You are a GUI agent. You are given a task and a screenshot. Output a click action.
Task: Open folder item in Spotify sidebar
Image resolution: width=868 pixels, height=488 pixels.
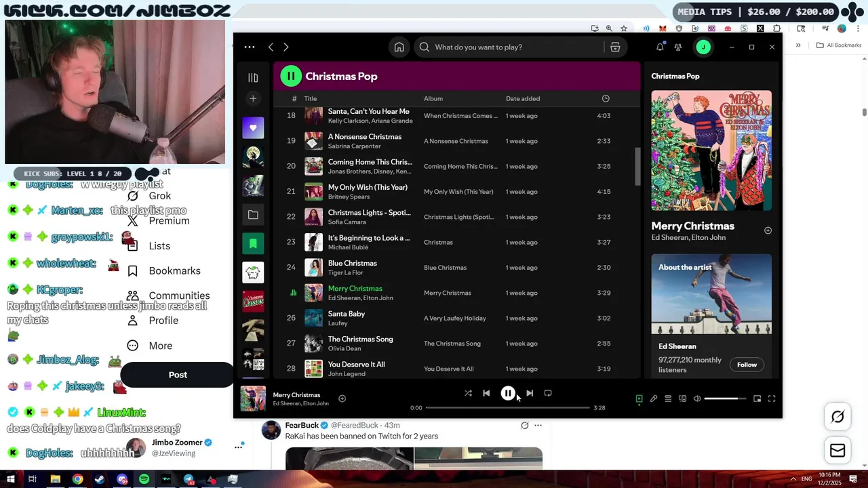(x=253, y=215)
